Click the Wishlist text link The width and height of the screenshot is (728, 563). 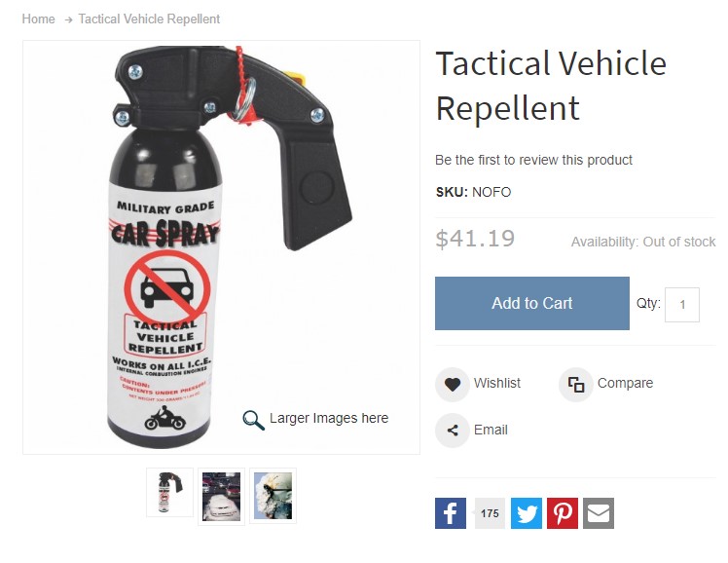496,383
